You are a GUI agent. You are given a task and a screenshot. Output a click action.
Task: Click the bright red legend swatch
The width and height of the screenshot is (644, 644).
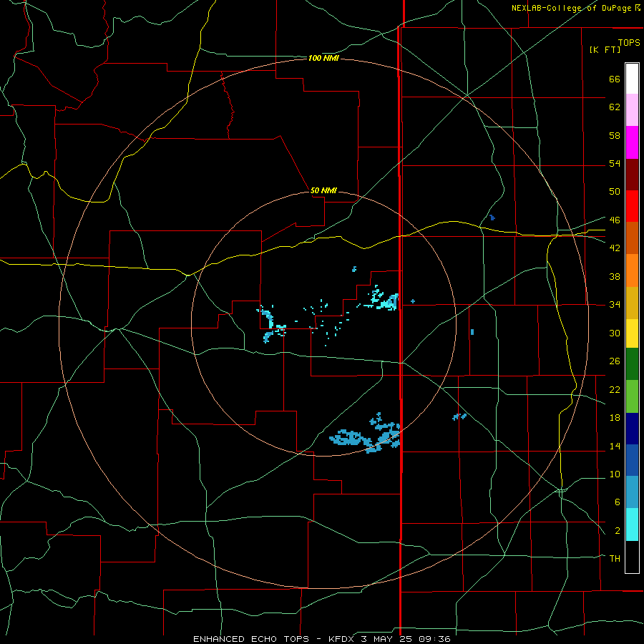point(632,206)
